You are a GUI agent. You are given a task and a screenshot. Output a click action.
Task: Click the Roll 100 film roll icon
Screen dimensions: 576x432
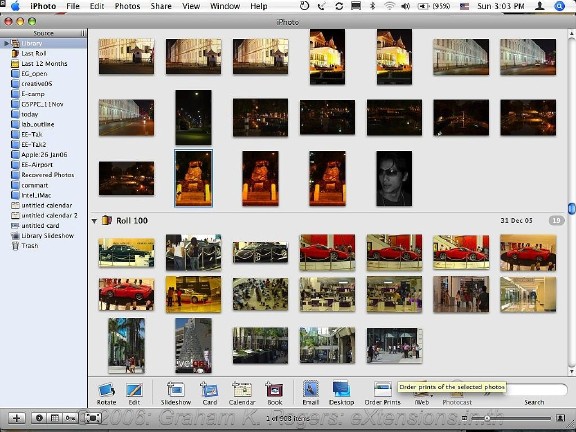click(x=107, y=220)
